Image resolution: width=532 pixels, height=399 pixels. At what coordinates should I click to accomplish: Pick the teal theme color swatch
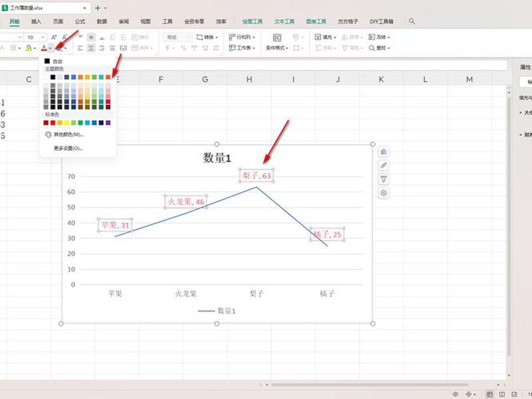point(101,77)
